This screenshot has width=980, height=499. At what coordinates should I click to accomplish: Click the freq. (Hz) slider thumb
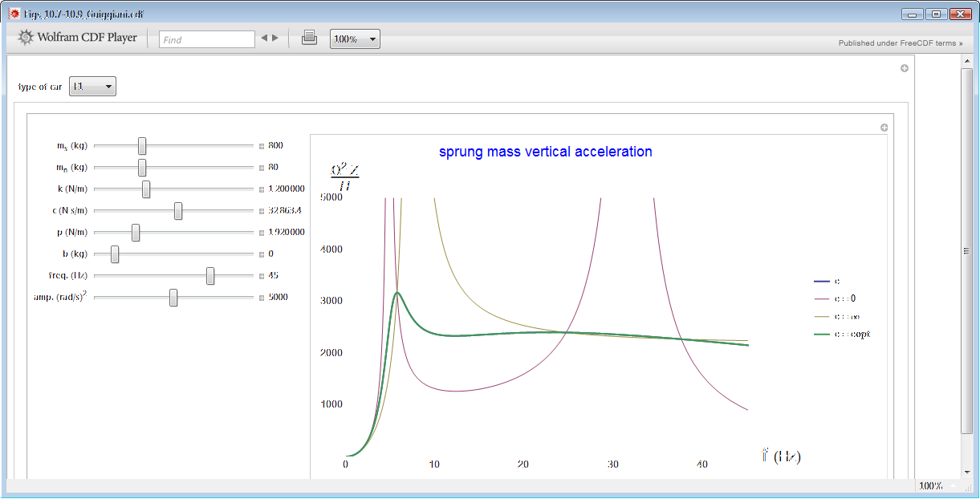coord(210,275)
